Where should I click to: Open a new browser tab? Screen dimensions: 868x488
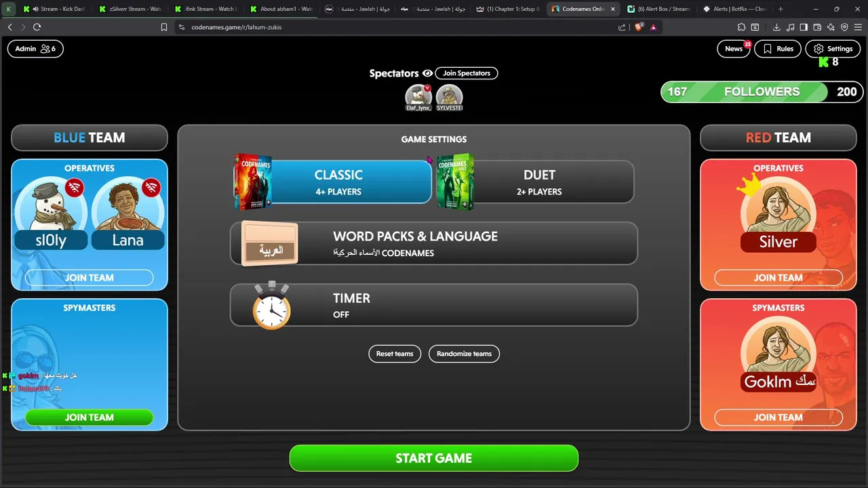[781, 9]
